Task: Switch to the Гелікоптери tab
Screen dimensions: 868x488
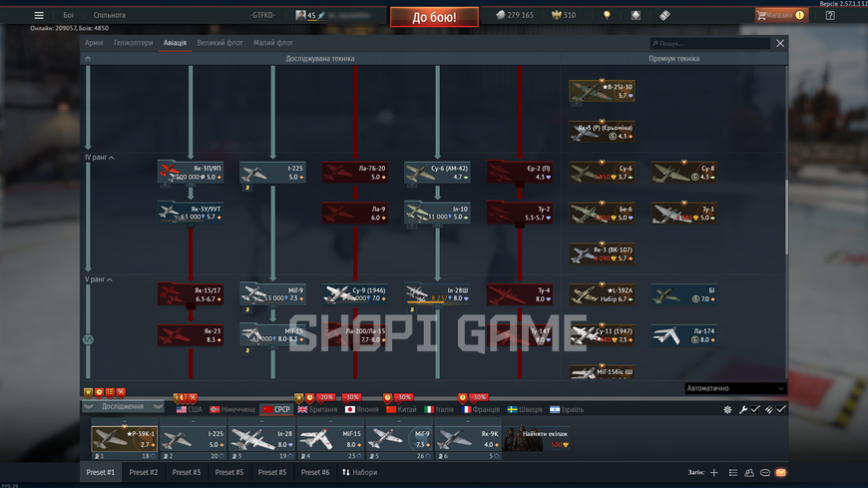Action: 134,43
